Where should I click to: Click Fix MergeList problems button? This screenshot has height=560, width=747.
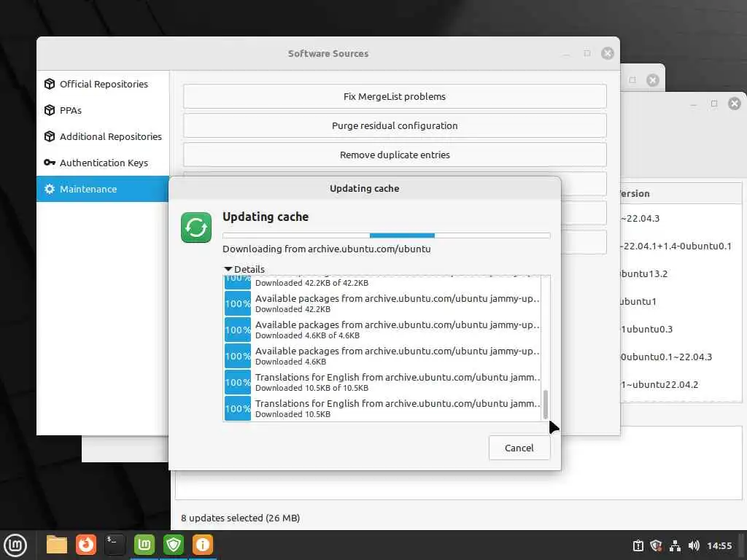395,96
